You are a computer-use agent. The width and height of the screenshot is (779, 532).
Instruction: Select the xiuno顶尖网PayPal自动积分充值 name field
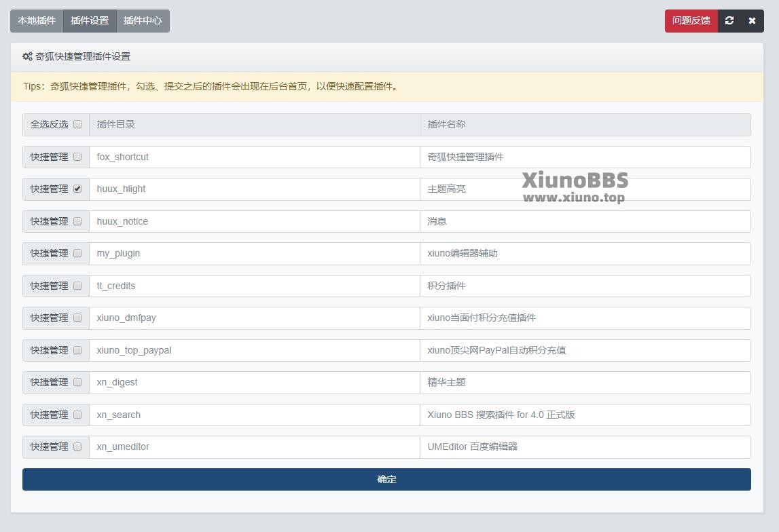(585, 350)
